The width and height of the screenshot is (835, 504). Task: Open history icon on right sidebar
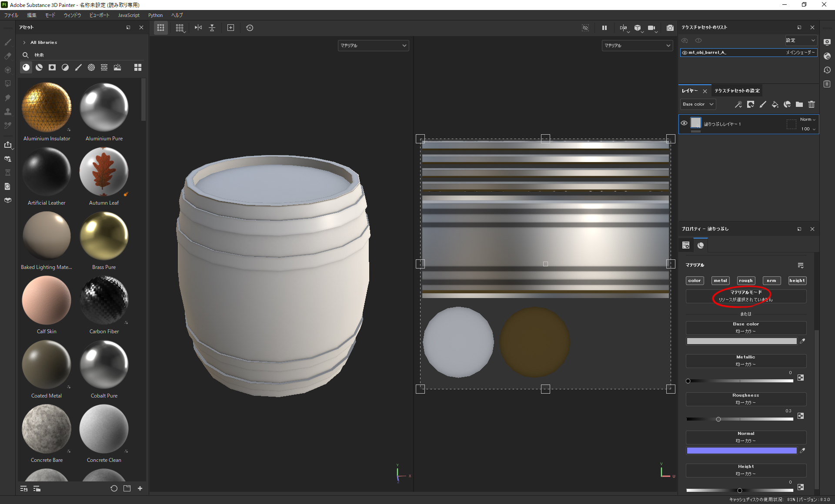tap(827, 70)
